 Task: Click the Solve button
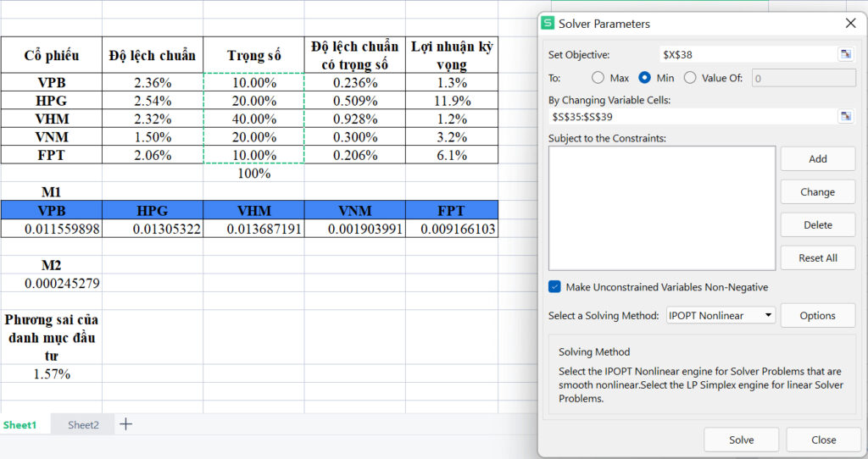(741, 440)
